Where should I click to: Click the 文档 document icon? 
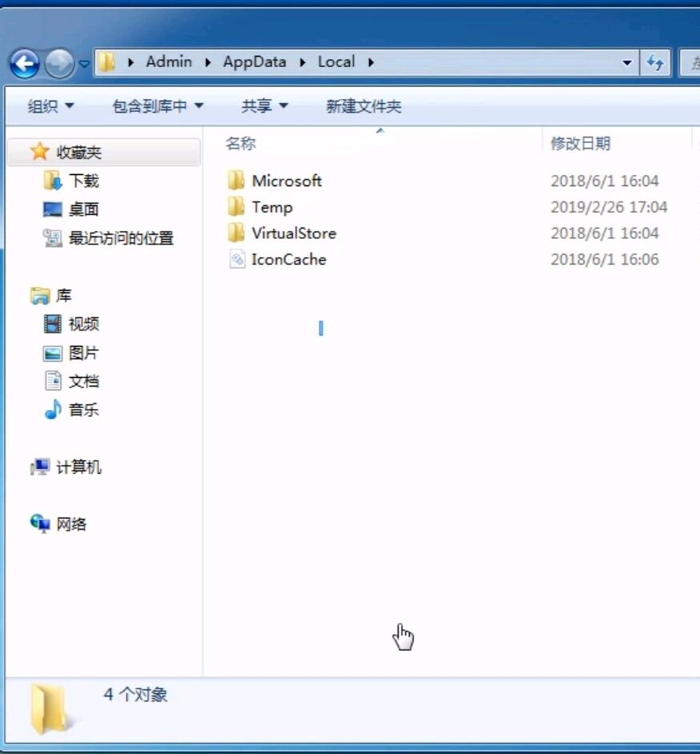coord(53,381)
